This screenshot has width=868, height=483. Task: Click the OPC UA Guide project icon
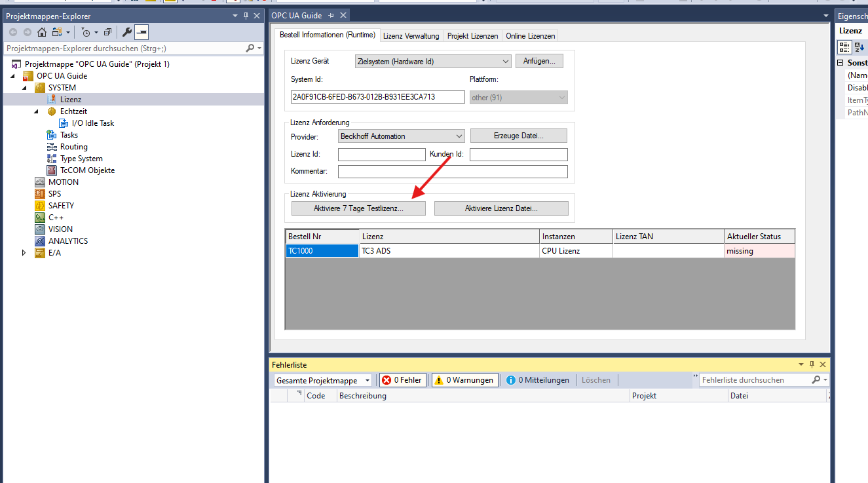tap(28, 76)
